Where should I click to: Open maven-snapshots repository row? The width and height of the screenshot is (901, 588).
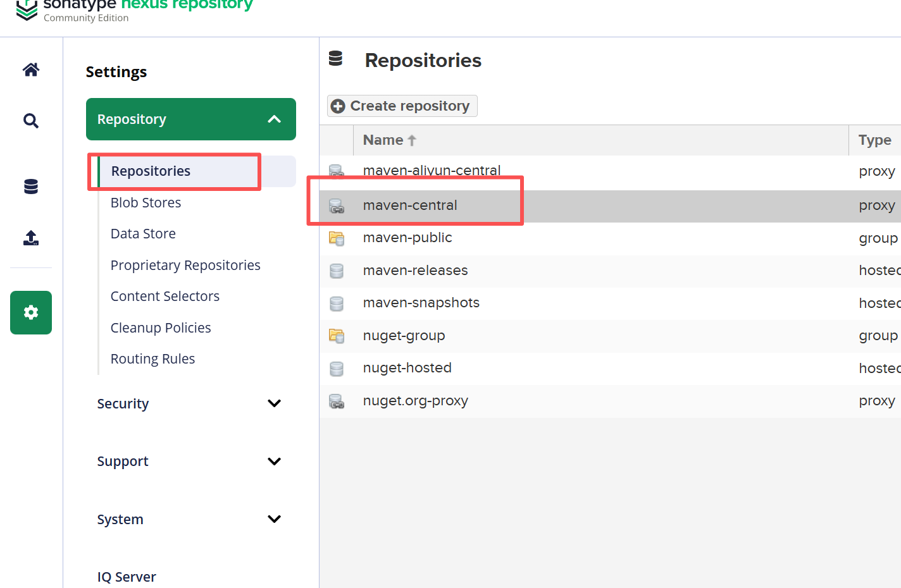(x=610, y=303)
